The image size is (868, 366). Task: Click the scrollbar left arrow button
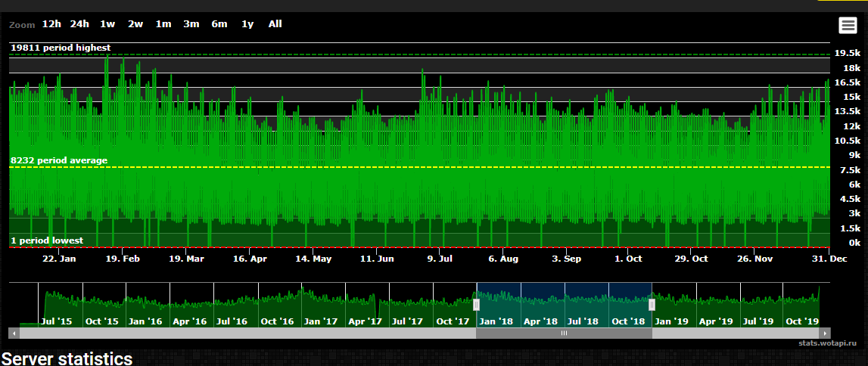pyautogui.click(x=12, y=333)
